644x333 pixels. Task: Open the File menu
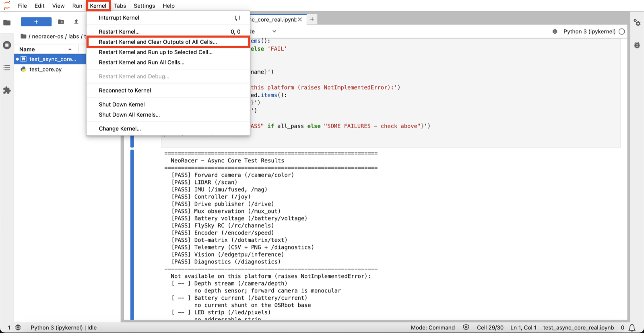pyautogui.click(x=23, y=6)
